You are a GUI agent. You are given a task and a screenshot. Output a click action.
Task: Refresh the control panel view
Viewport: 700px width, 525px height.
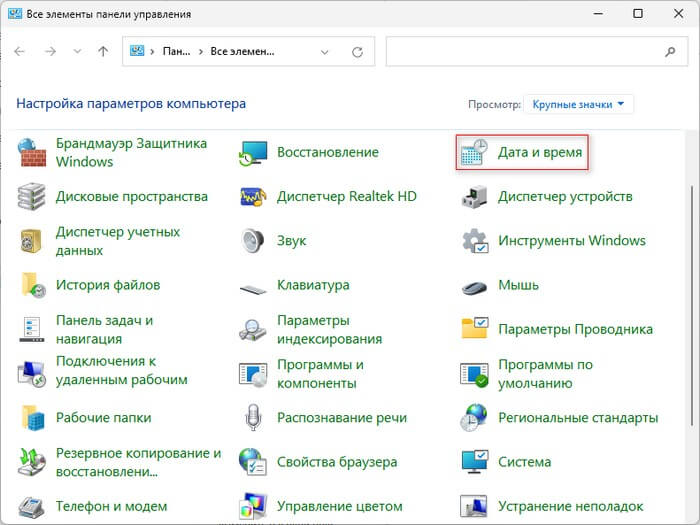(x=357, y=52)
